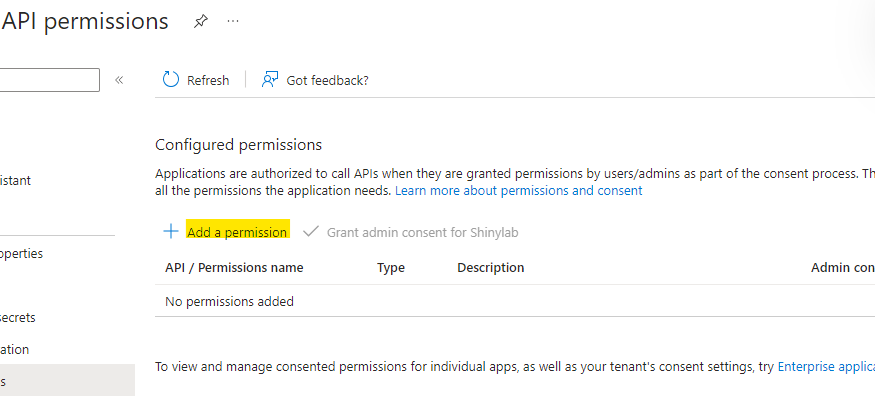
Task: Click the sidebar search box
Action: (50, 80)
